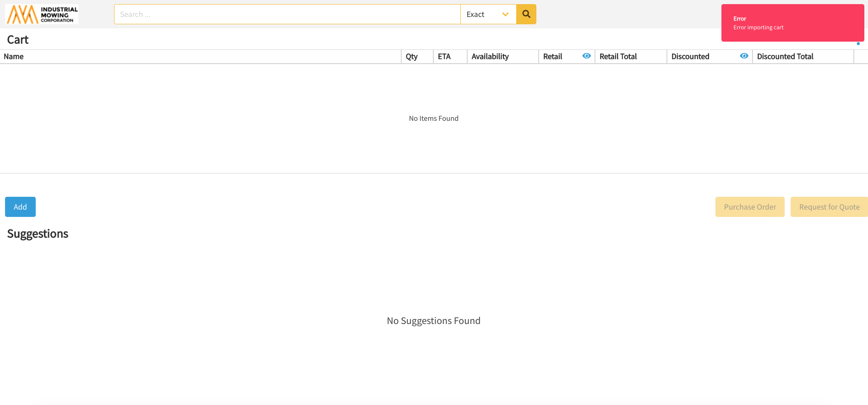This screenshot has width=868, height=405.
Task: Click into the Search text field
Action: click(x=287, y=14)
